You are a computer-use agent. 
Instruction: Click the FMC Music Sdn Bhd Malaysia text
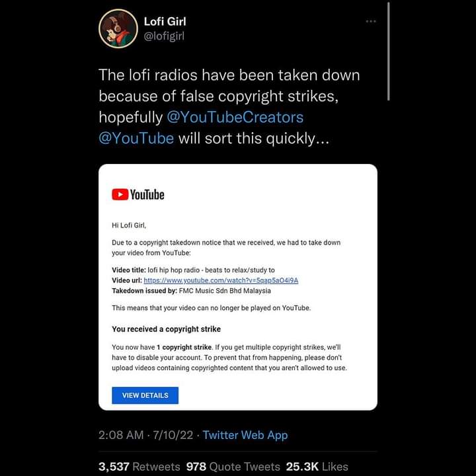[225, 291]
